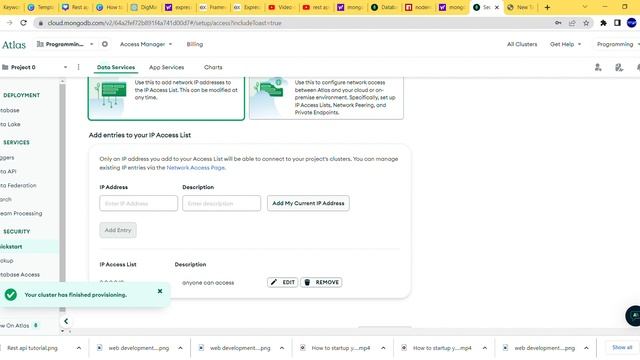Image resolution: width=640 pixels, height=360 pixels.
Task: Edit the anyone can access IP entry
Action: [x=282, y=282]
